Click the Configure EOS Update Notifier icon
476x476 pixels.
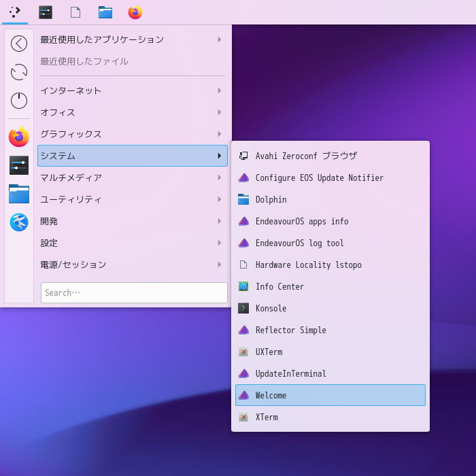tap(243, 177)
